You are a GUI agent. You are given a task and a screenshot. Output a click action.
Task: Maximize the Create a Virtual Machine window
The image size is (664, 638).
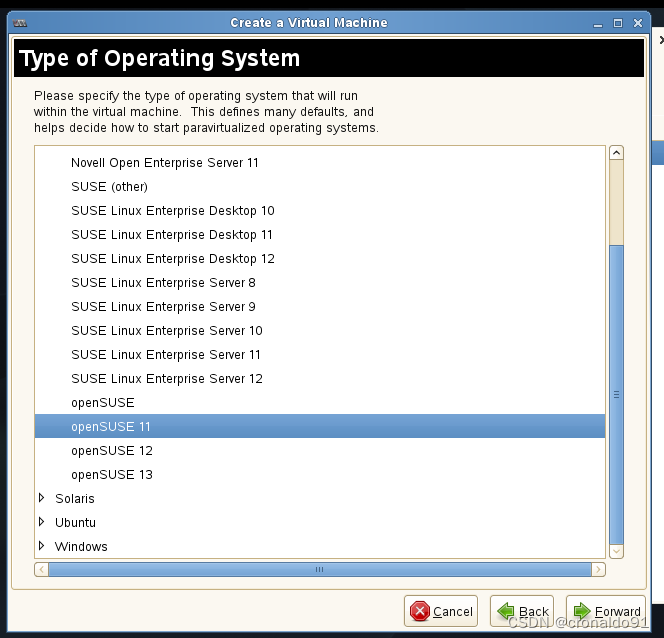pos(618,23)
